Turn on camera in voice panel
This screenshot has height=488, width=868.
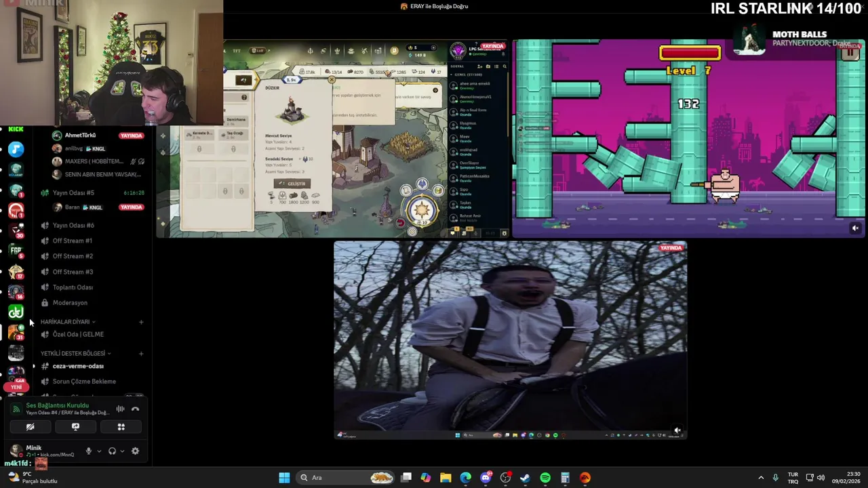30,427
